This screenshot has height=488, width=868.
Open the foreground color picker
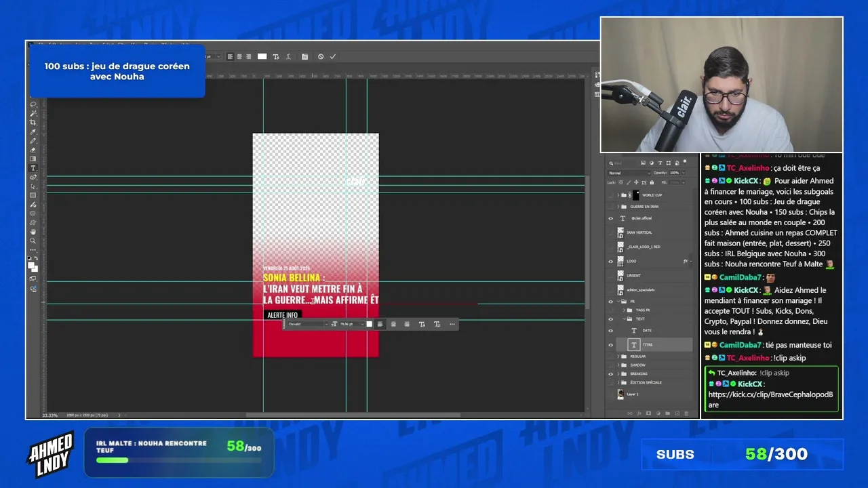point(31,265)
